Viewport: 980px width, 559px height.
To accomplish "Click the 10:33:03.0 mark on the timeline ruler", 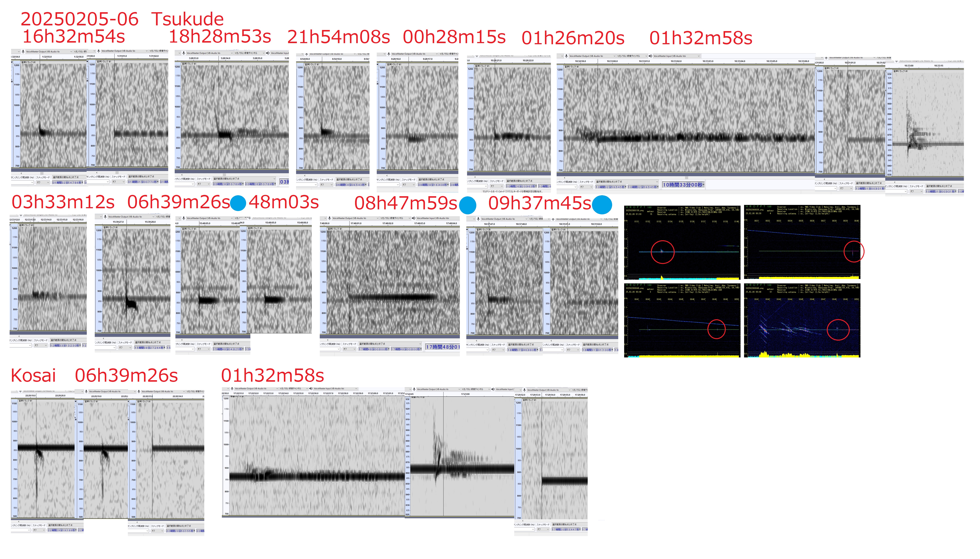I will pos(708,61).
